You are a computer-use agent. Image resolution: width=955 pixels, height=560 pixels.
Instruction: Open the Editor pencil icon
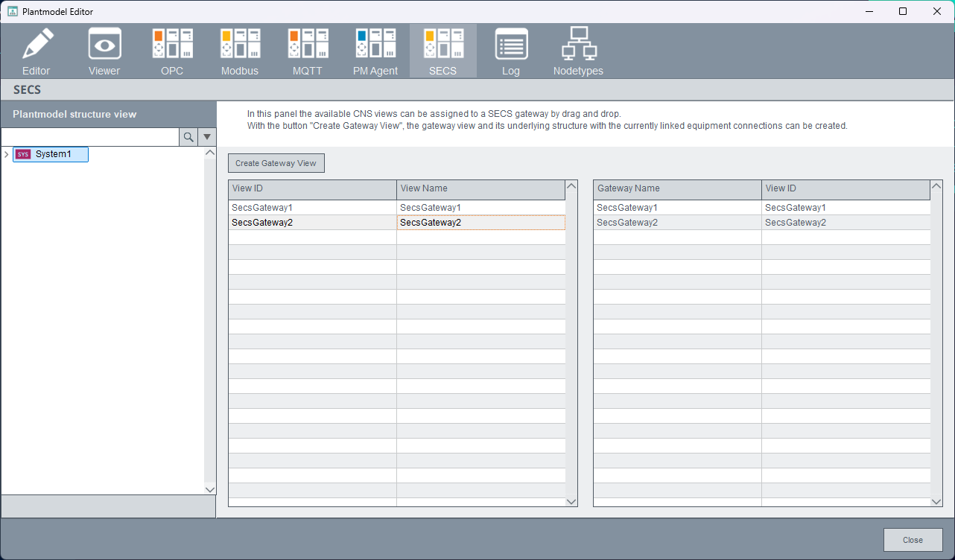[x=37, y=45]
